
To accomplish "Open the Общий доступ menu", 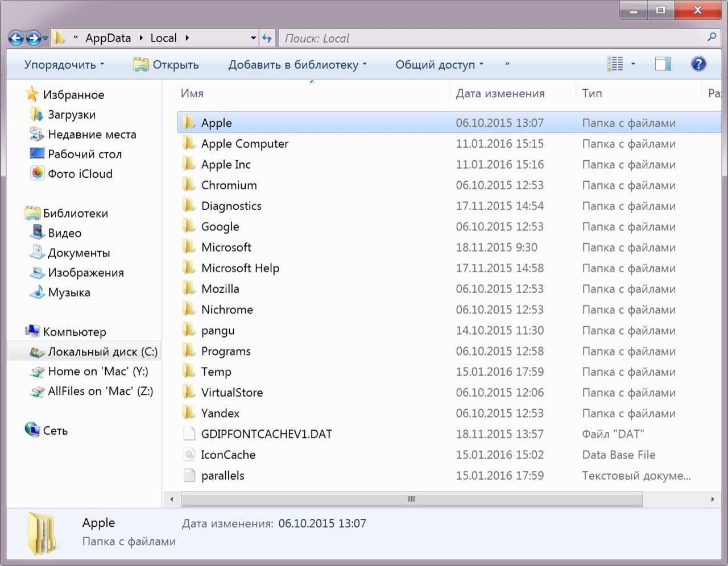I will tap(439, 65).
